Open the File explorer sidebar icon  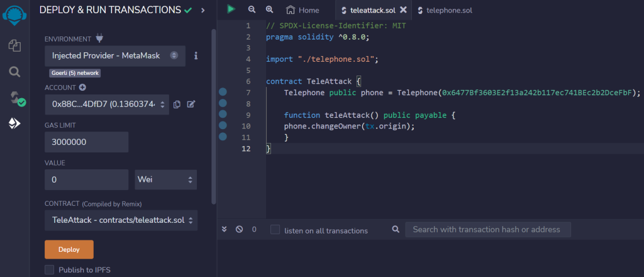click(x=14, y=45)
